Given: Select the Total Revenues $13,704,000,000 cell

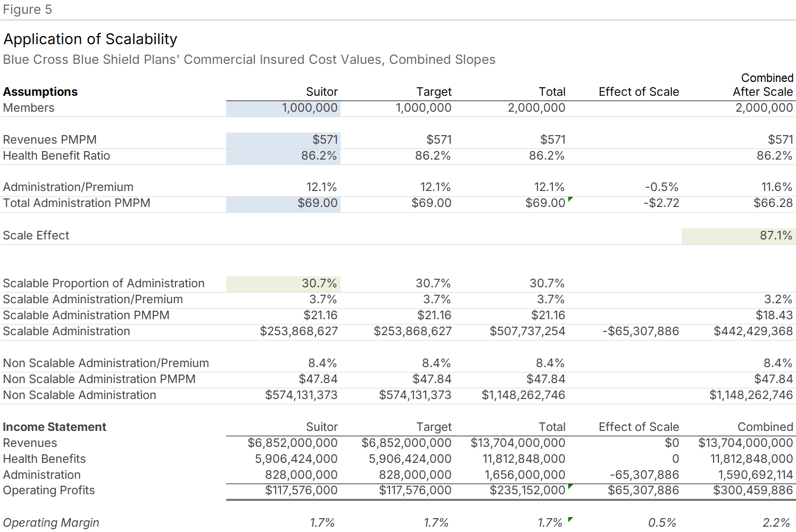Looking at the screenshot, I should (518, 443).
